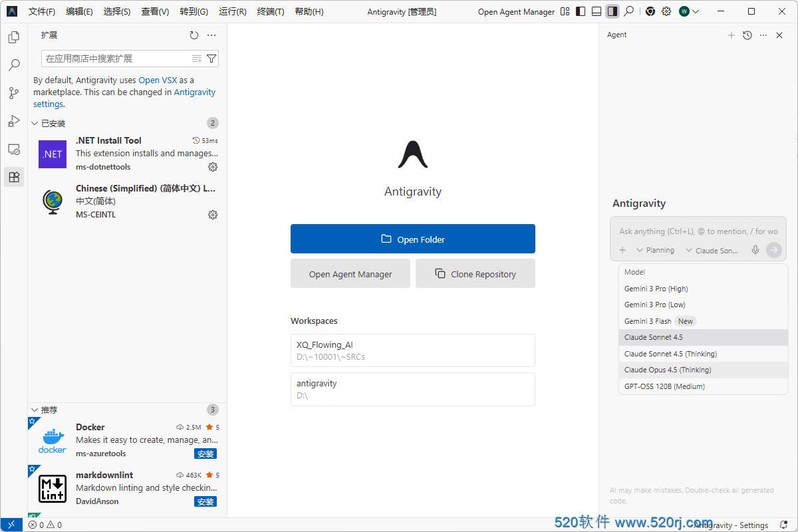798x532 pixels.
Task: Click the blue Open Folder button
Action: click(x=412, y=239)
